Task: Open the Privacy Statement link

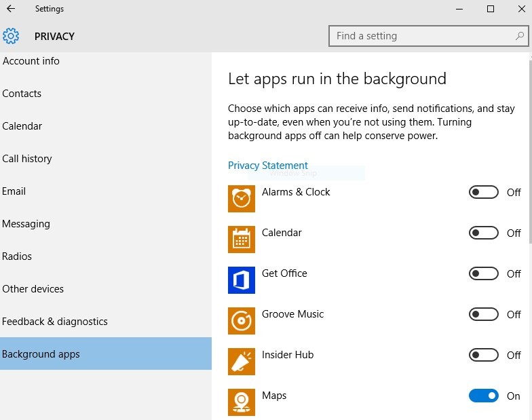Action: pyautogui.click(x=267, y=166)
